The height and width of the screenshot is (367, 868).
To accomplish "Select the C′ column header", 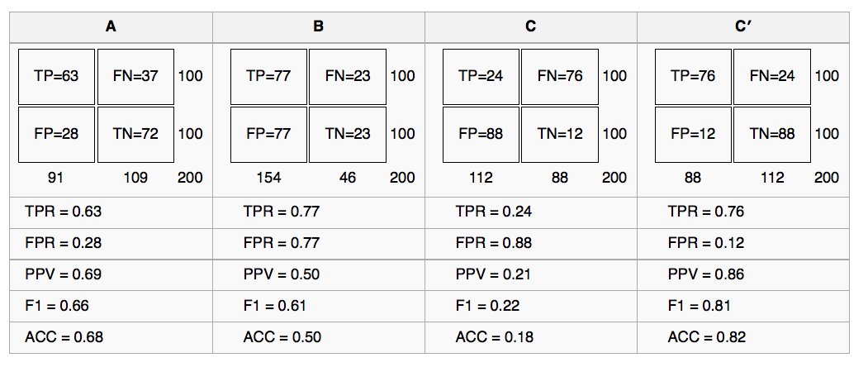I will pyautogui.click(x=743, y=26).
